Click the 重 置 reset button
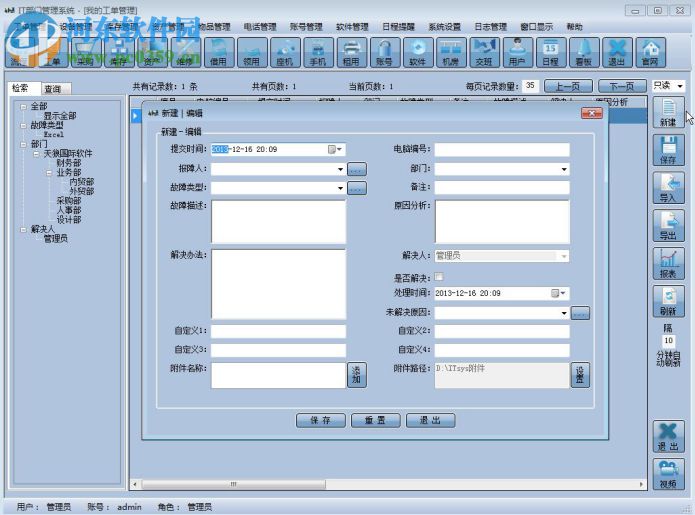Screen dimensions: 695x515 point(375,420)
